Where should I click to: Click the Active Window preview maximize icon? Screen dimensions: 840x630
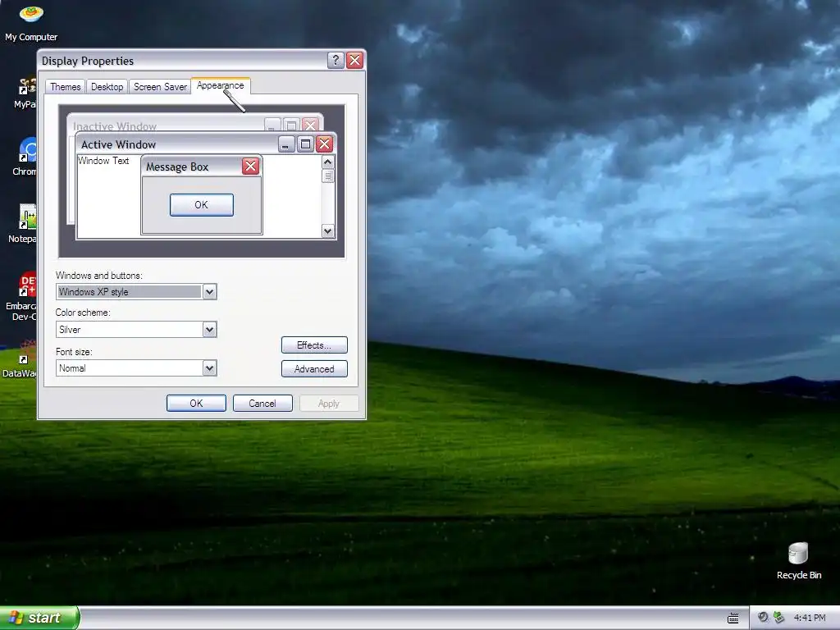click(305, 144)
